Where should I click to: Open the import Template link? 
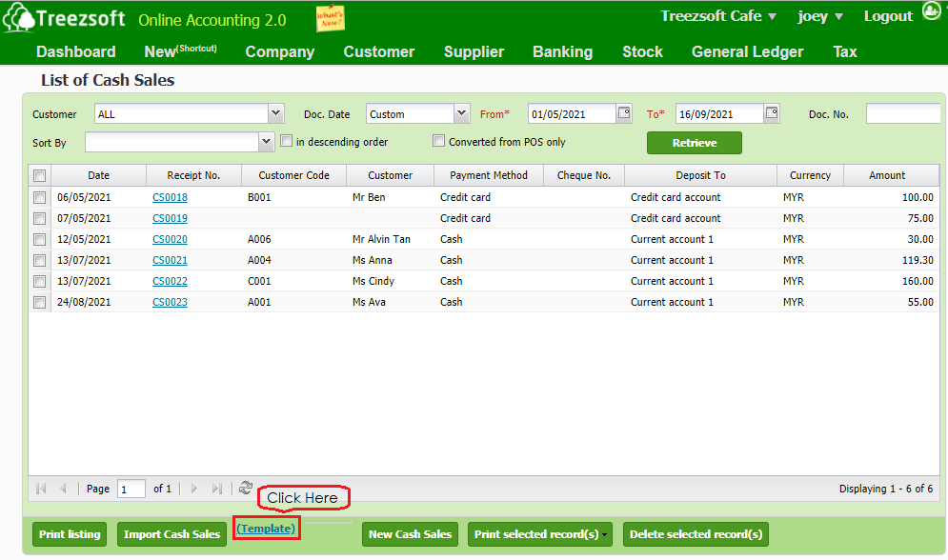pos(266,527)
